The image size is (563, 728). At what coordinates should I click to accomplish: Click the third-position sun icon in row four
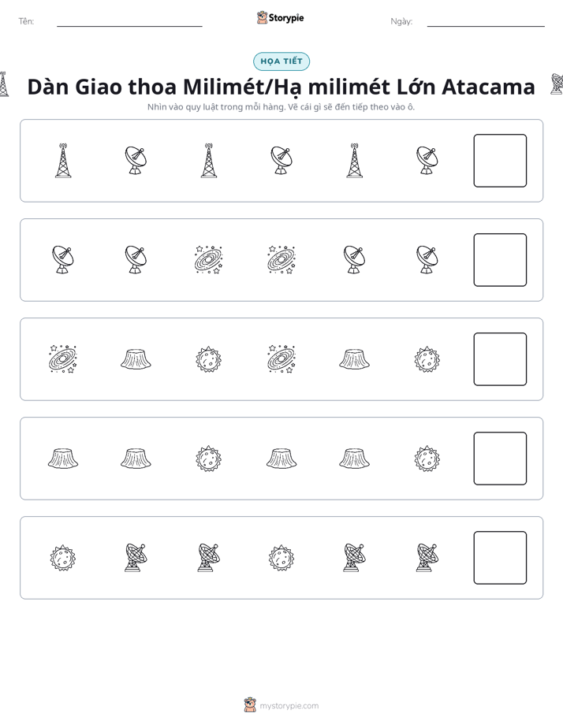click(x=209, y=459)
